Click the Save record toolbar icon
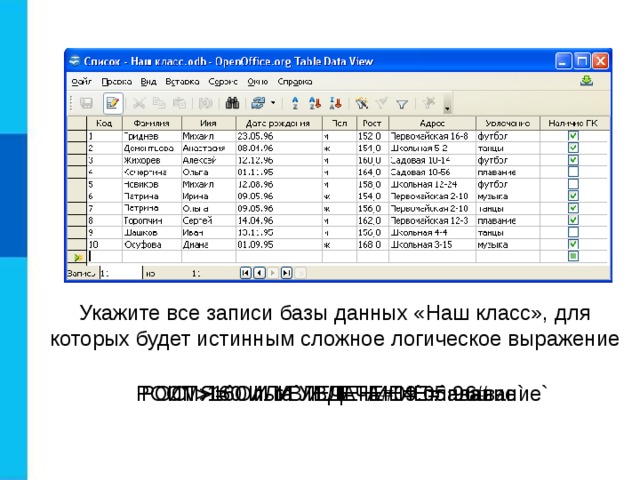The width and height of the screenshot is (640, 480). pyautogui.click(x=86, y=103)
